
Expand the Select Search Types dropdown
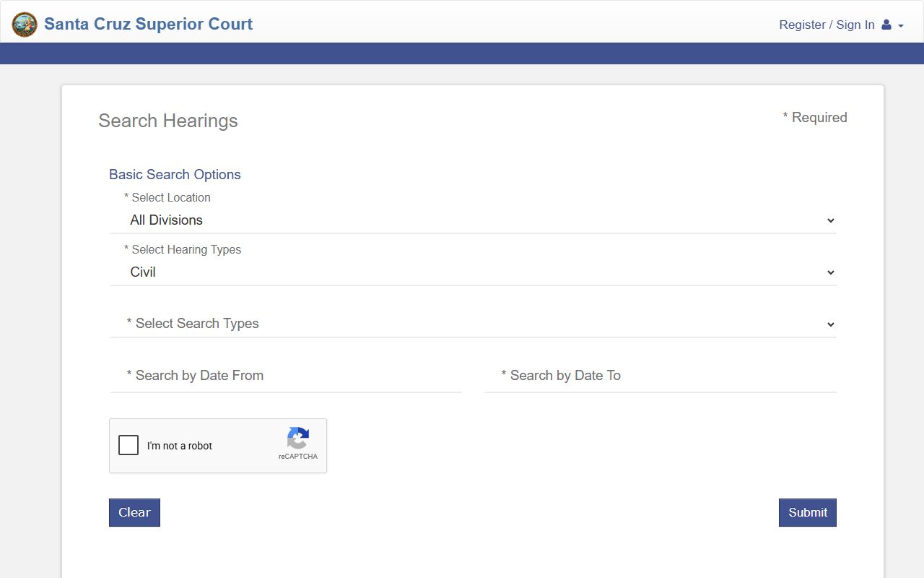[x=474, y=324]
